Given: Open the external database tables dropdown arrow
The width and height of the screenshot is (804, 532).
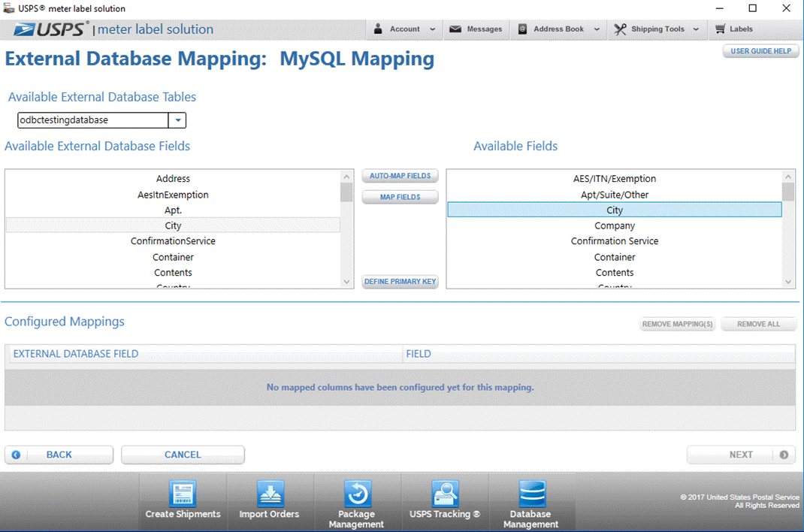Looking at the screenshot, I should 177,120.
